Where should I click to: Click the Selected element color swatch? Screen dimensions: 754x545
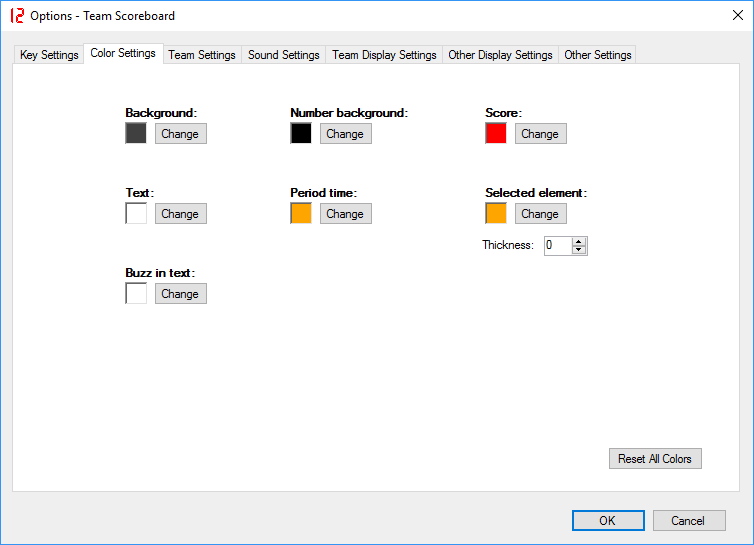[x=496, y=213]
